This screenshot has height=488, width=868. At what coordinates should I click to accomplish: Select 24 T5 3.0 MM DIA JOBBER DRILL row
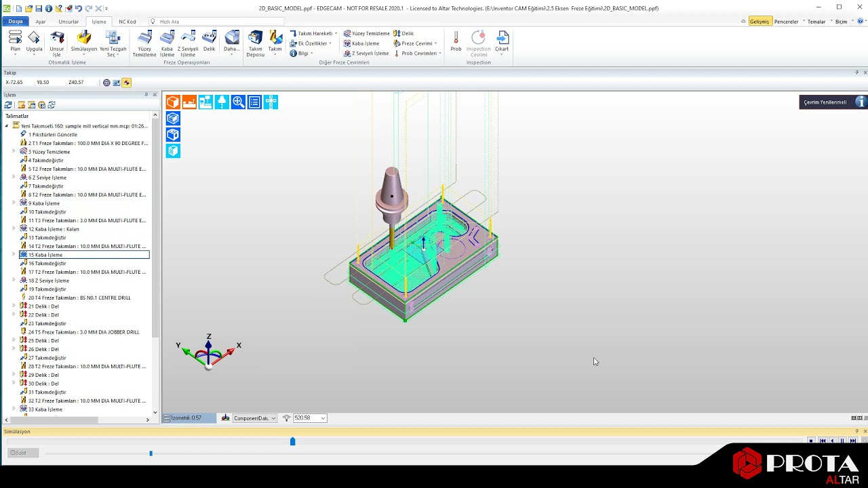pos(80,332)
